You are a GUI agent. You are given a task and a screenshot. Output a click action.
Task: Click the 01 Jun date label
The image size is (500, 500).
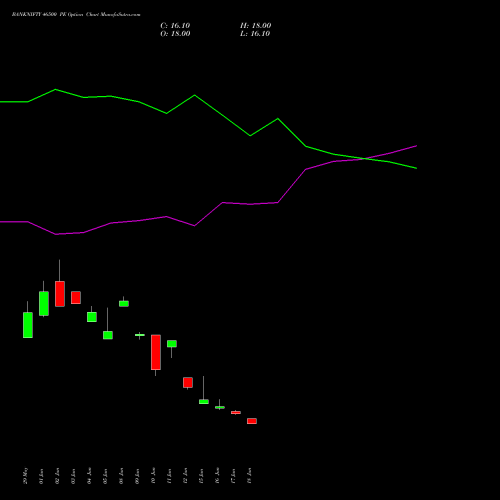pos(42,476)
